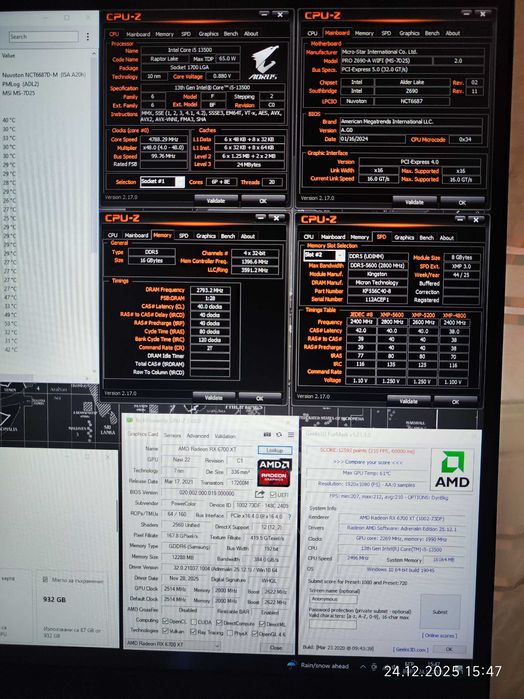Open About tab in Mainboard CPU-Z window

453,33
